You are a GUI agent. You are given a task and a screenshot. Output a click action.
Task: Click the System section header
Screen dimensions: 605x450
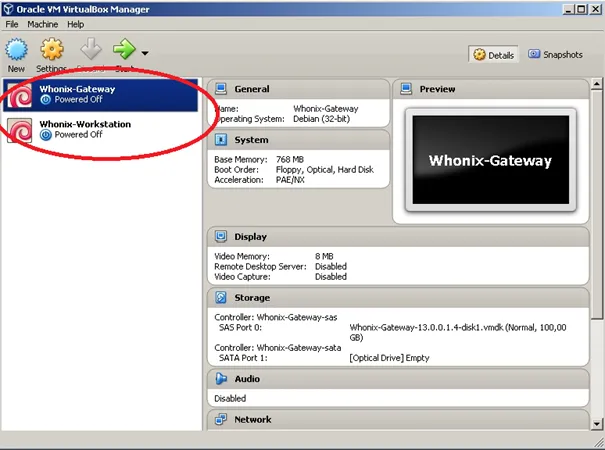click(298, 140)
